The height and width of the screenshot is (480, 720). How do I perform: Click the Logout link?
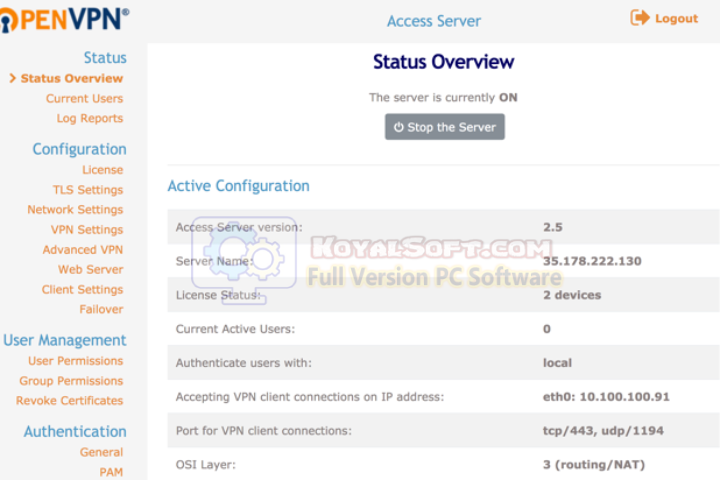click(x=676, y=18)
